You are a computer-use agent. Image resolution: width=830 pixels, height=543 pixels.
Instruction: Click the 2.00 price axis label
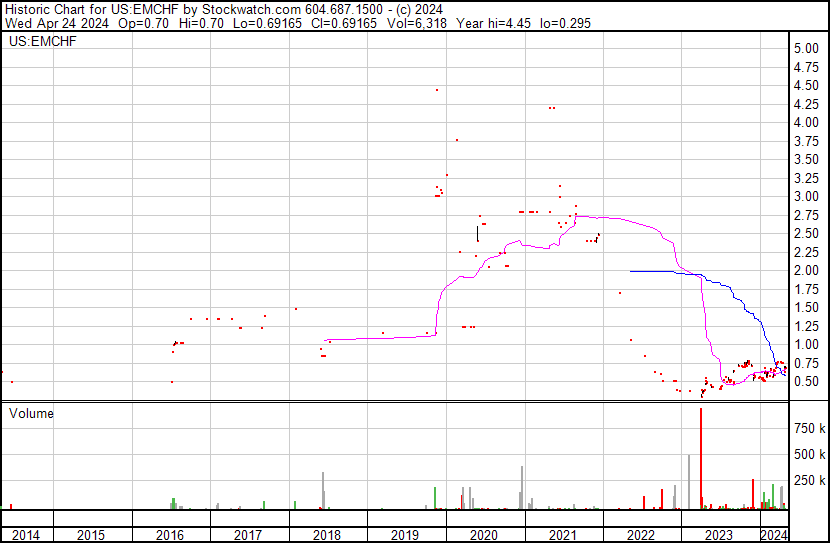[806, 270]
